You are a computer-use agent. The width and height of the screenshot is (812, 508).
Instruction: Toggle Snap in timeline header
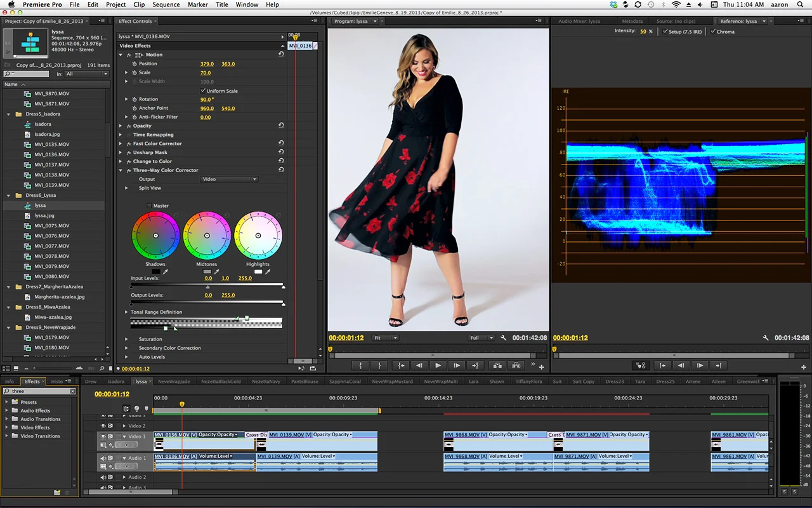[126, 409]
